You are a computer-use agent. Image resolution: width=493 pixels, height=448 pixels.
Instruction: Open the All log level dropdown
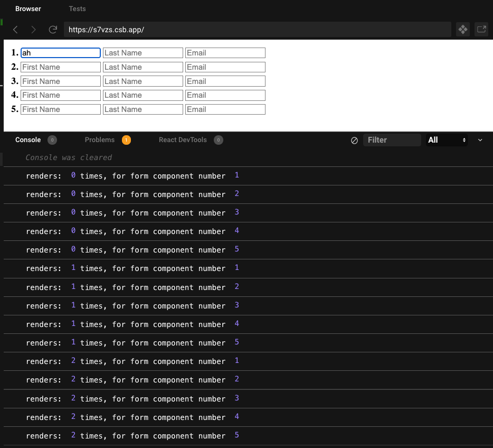[x=447, y=140]
